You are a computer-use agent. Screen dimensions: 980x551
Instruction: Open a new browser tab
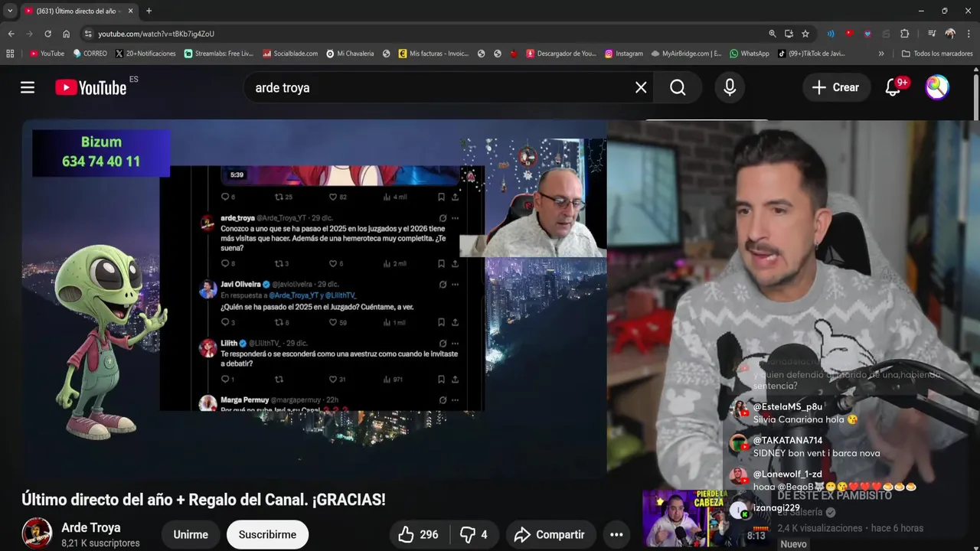tap(149, 11)
